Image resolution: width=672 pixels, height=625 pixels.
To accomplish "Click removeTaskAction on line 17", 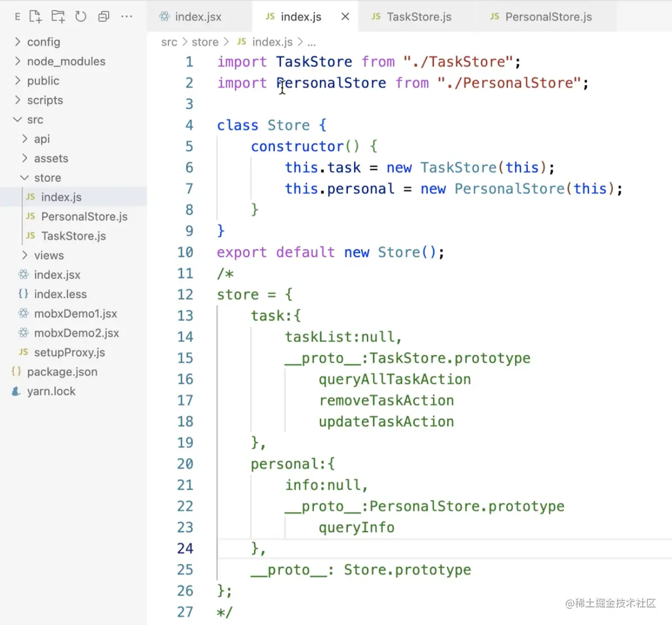I will click(386, 401).
